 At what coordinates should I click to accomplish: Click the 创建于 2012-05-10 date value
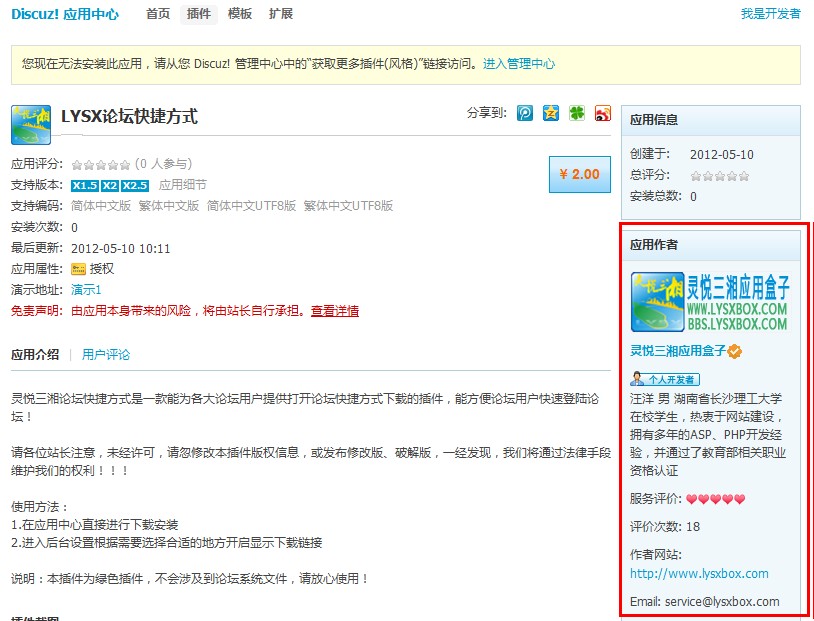(722, 155)
